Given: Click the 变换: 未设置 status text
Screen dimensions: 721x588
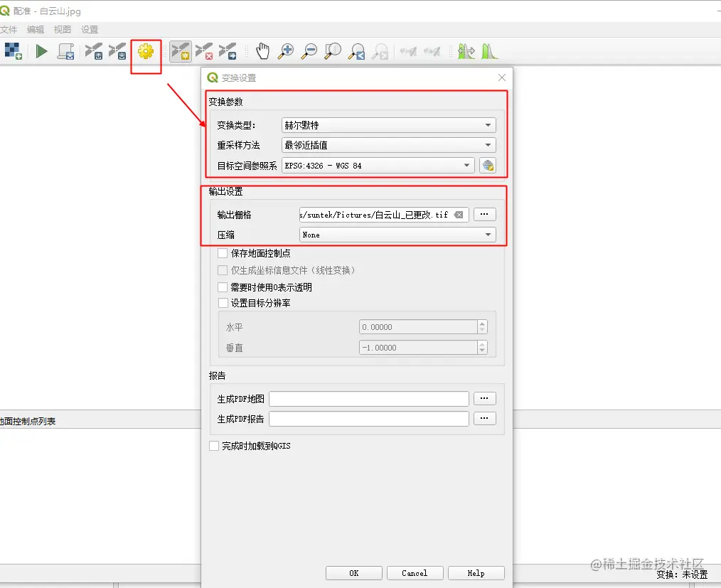Looking at the screenshot, I should [x=682, y=574].
